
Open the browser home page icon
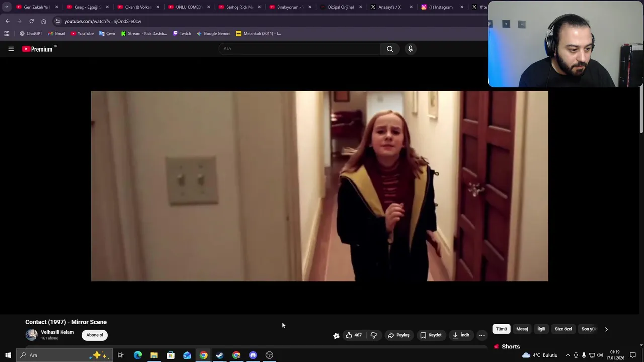(43, 21)
